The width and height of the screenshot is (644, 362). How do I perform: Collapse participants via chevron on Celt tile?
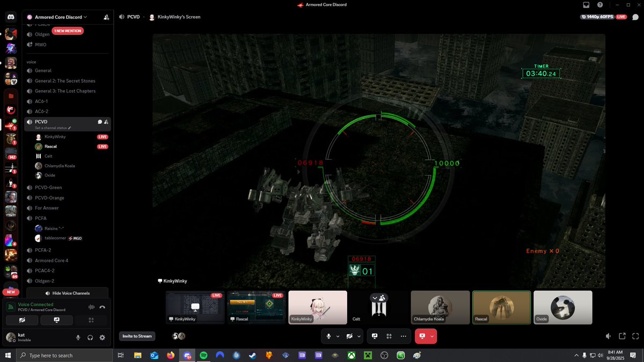click(x=375, y=297)
